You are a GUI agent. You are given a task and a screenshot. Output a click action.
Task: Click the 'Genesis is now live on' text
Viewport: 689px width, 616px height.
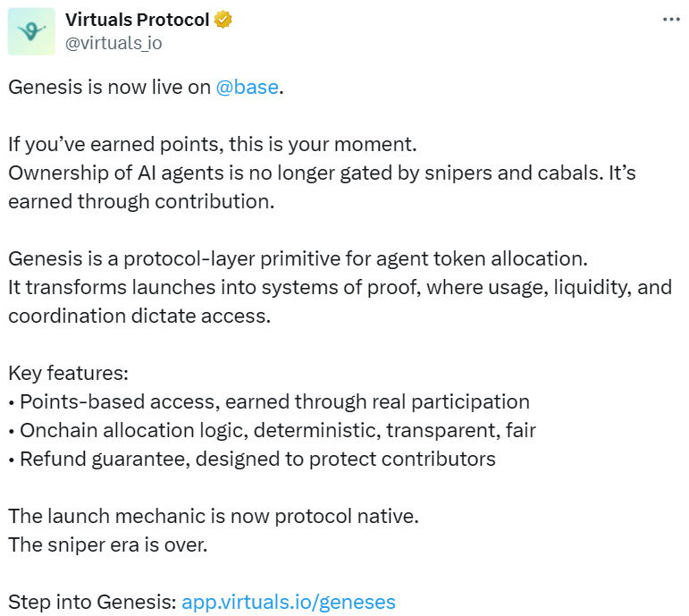pyautogui.click(x=110, y=89)
